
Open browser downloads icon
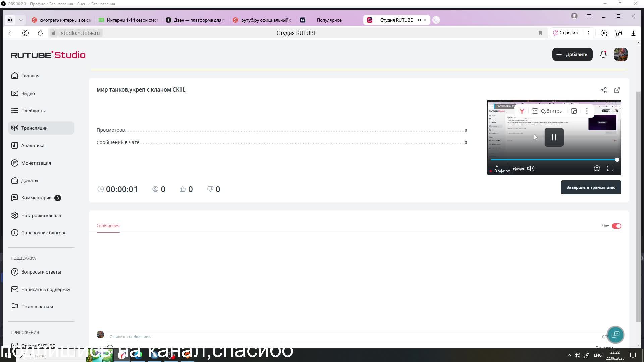click(x=633, y=33)
